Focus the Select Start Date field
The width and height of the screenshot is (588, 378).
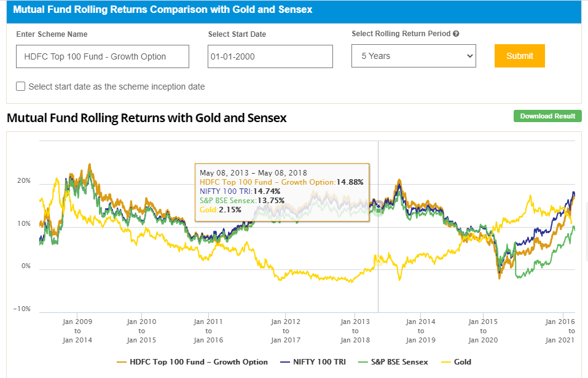270,56
